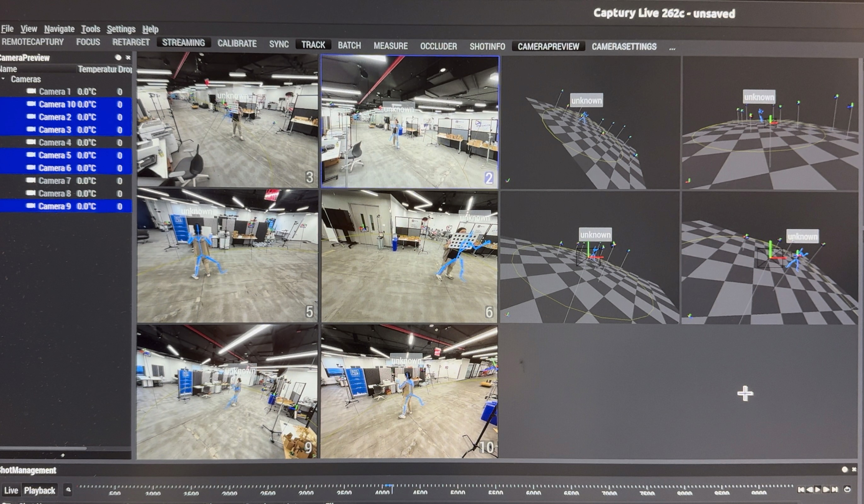Toggle the loop playback icon
The width and height of the screenshot is (864, 504).
click(847, 489)
